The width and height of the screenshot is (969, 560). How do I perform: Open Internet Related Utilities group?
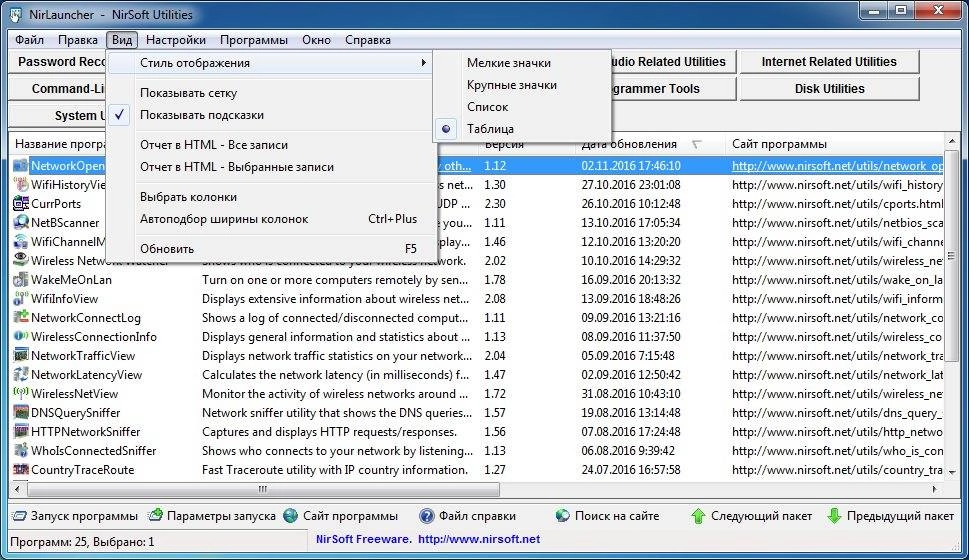point(829,62)
